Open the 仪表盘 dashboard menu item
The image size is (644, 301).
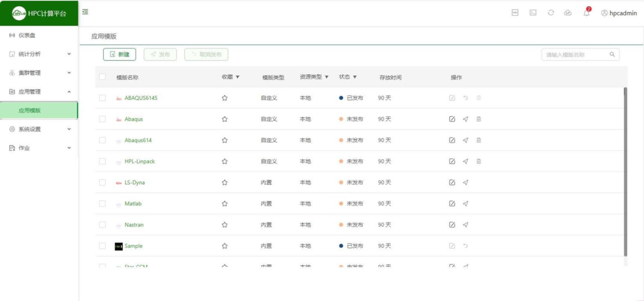pyautogui.click(x=39, y=35)
